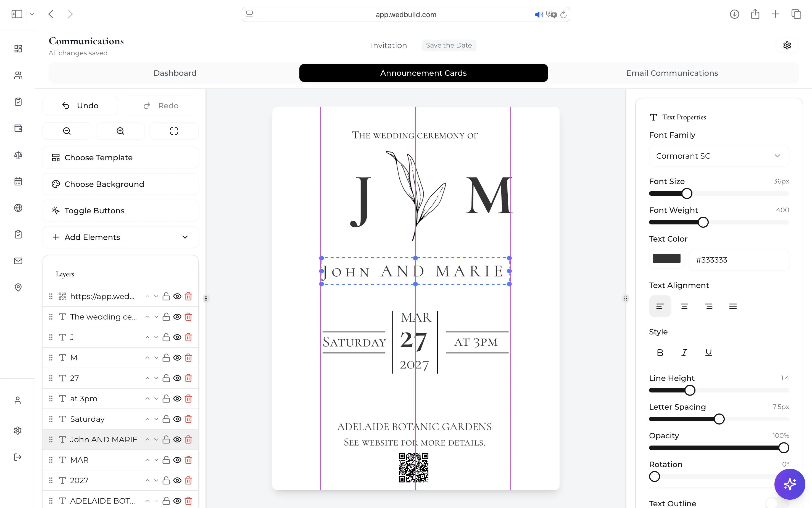This screenshot has height=508, width=812.
Task: Hide the M layer
Action: tap(177, 358)
